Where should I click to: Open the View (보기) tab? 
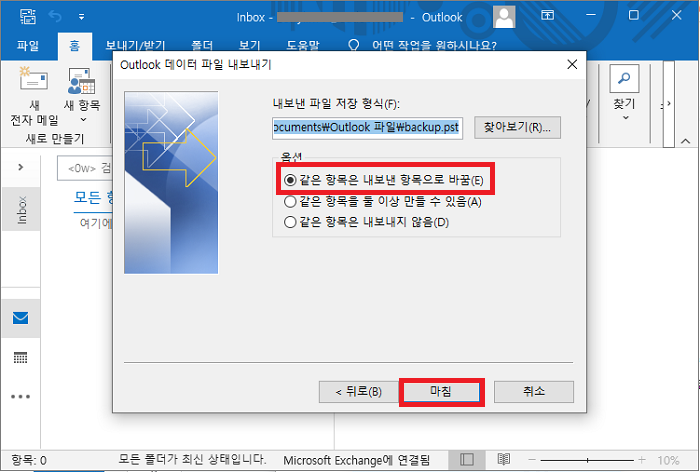(x=249, y=46)
